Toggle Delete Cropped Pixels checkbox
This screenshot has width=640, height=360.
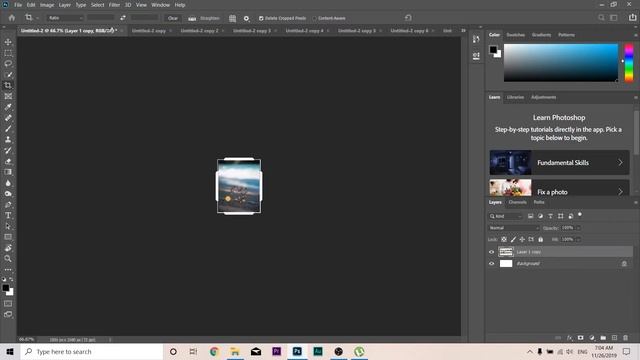(x=261, y=18)
